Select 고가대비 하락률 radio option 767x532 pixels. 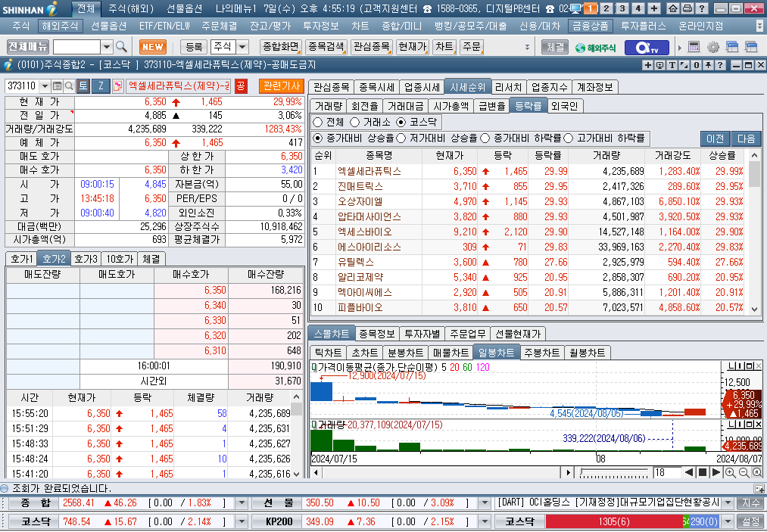click(x=569, y=138)
